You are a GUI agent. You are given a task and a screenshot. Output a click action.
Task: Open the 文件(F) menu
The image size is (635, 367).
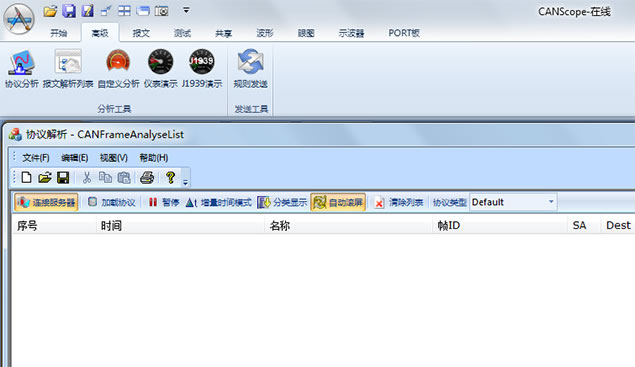click(x=36, y=158)
